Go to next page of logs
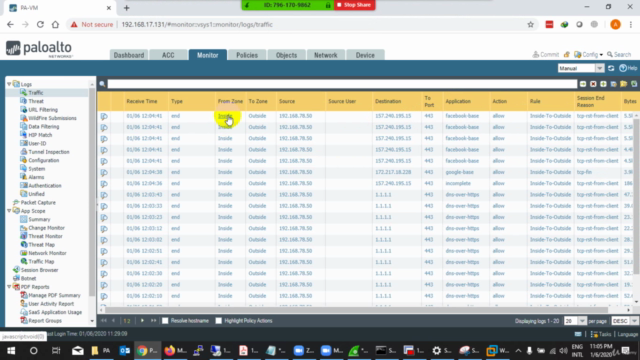 [x=142, y=321]
